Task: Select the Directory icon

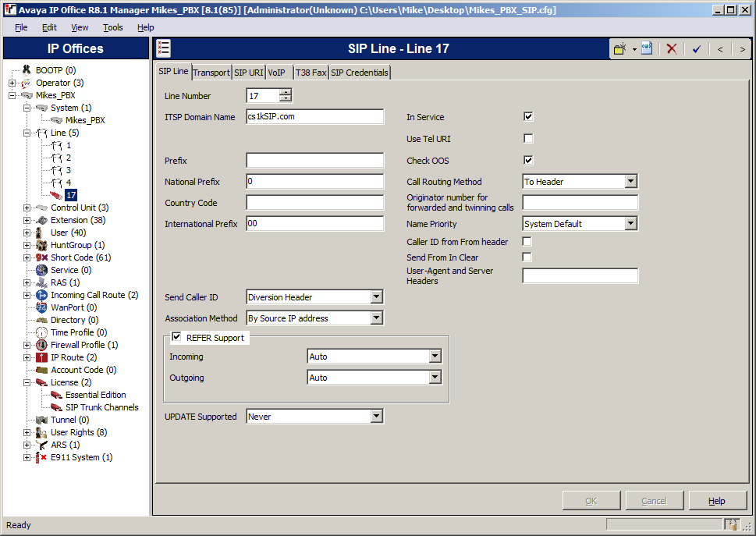Action: click(x=42, y=320)
